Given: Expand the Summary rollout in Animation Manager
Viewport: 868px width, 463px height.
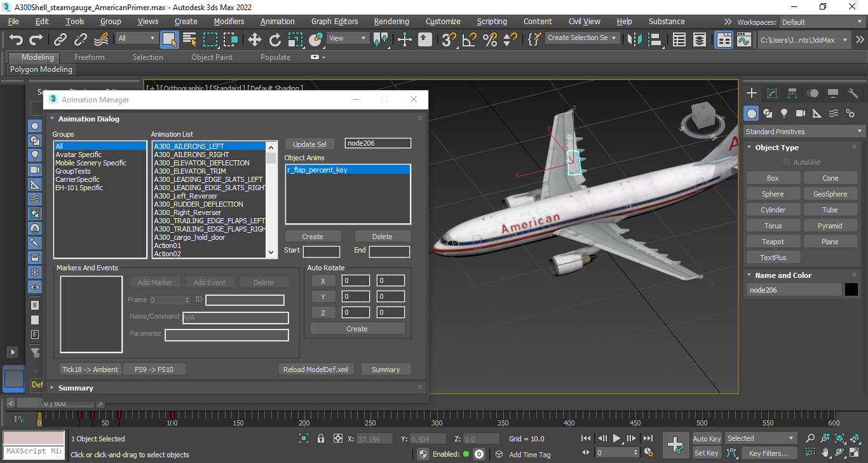Looking at the screenshot, I should click(x=76, y=388).
